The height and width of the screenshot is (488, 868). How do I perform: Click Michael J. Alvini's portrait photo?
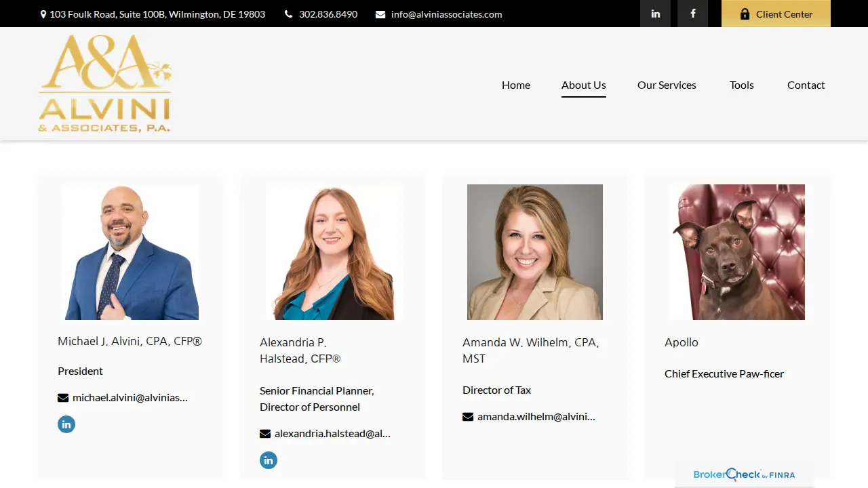pyautogui.click(x=131, y=252)
